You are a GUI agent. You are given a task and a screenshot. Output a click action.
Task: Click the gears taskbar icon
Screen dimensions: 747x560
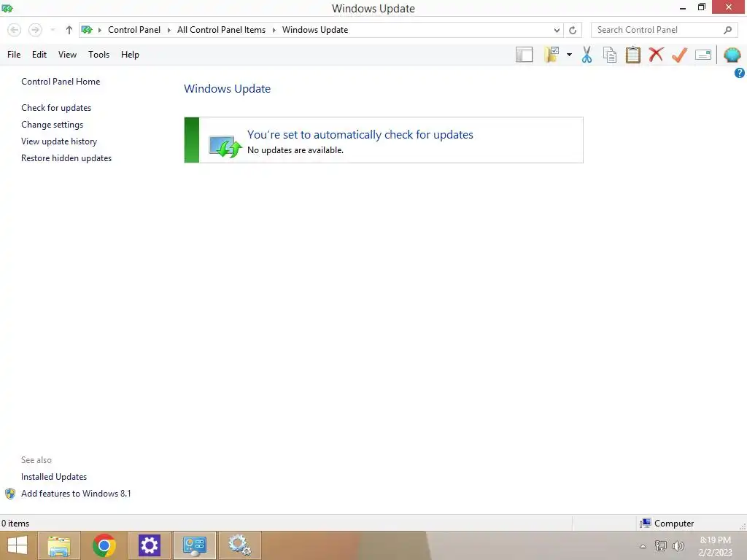click(x=239, y=545)
